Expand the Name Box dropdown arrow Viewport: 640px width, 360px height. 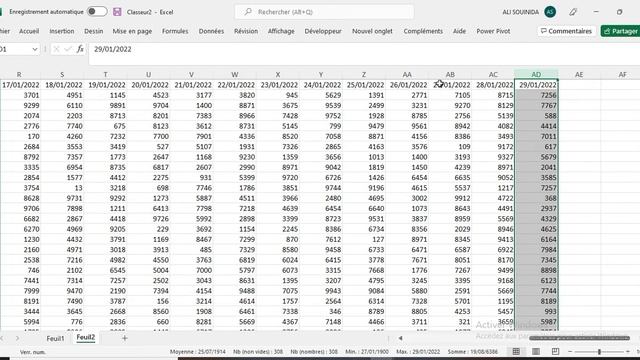[35, 49]
